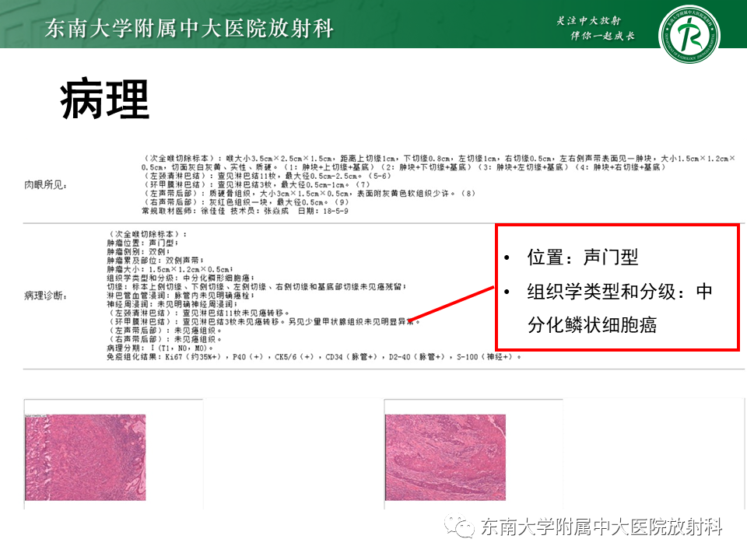Open the left pink histology slide thumbnail
Screen dimensions: 747x560
86,457
